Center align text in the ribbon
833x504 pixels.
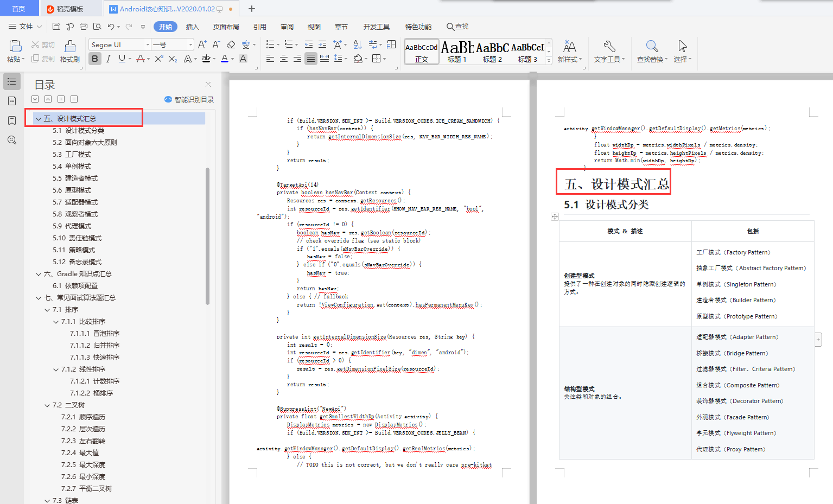point(284,59)
